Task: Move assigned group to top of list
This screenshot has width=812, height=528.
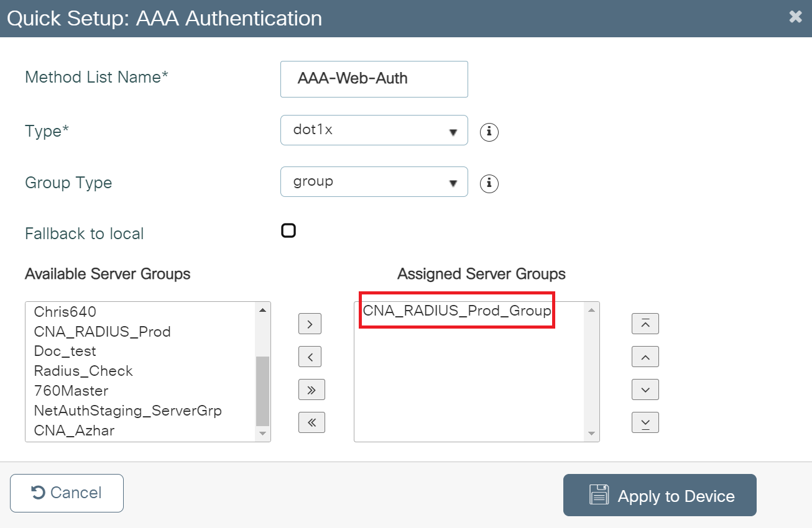Action: [645, 324]
